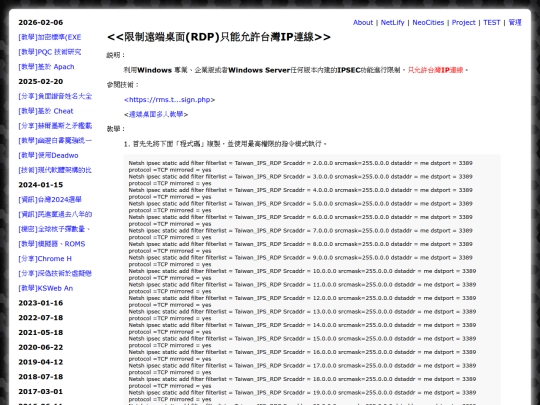Open the sidebar post about Apach

46,67
